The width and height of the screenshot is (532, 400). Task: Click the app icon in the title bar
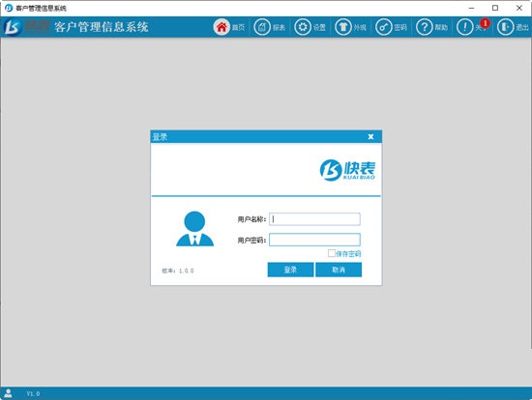[x=9, y=8]
